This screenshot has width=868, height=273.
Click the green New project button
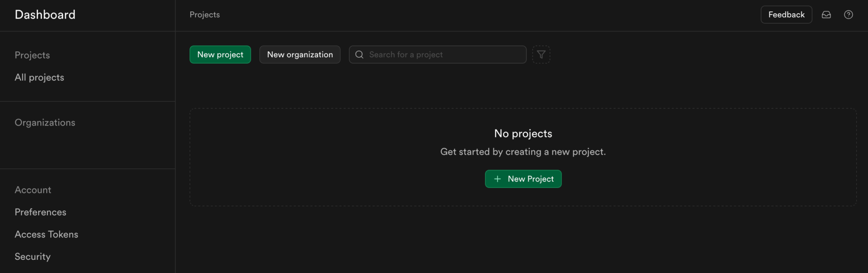pos(220,55)
